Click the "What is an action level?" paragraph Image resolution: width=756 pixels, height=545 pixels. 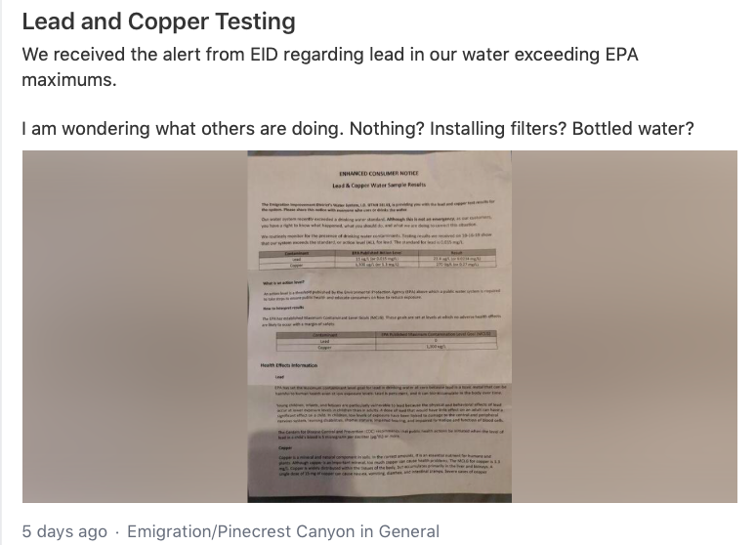click(381, 290)
